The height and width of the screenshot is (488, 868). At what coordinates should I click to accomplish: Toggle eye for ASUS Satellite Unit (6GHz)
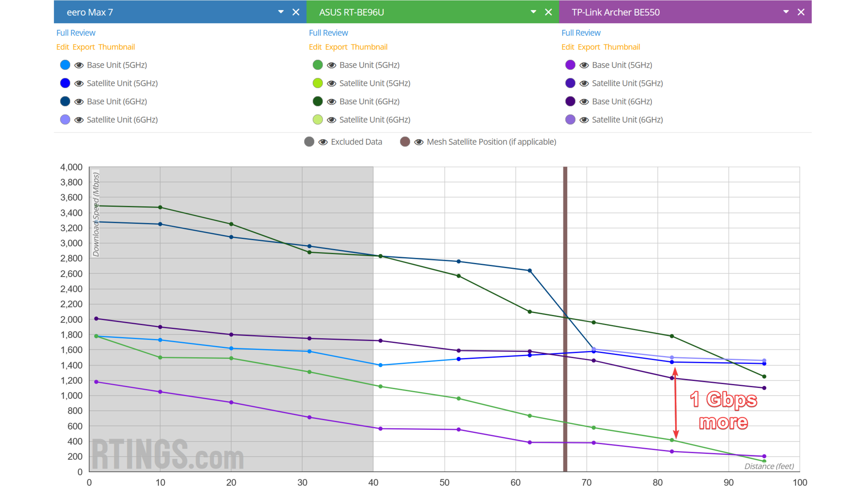tap(332, 120)
